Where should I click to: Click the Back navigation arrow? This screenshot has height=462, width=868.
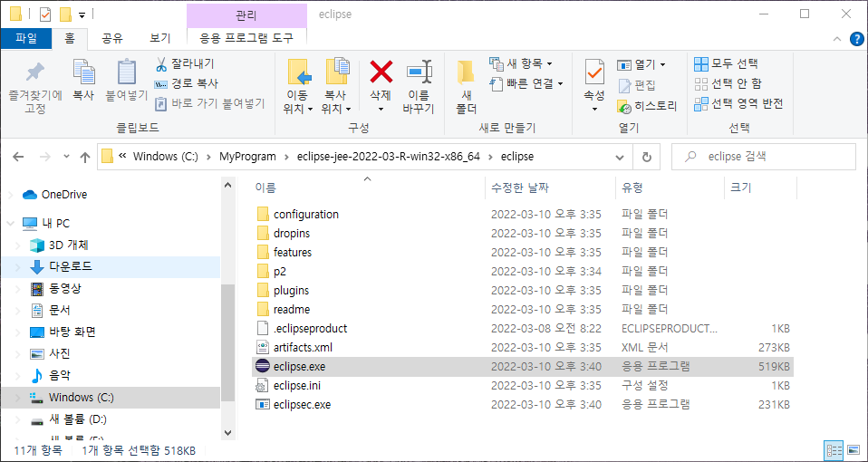tap(18, 157)
